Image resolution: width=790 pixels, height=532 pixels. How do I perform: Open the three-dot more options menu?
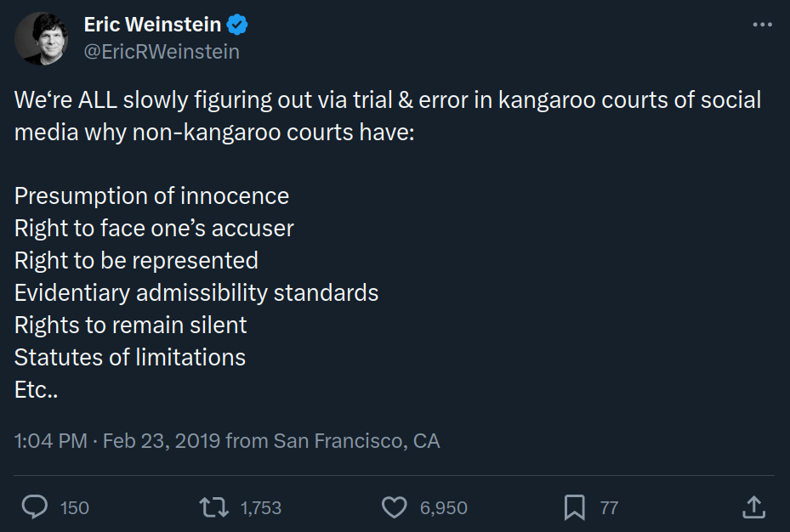point(762,25)
